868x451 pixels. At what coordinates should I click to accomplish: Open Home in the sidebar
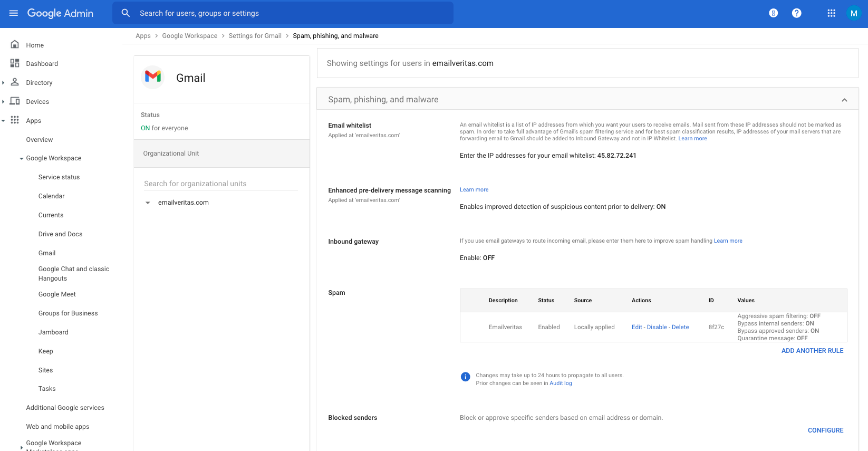(35, 45)
